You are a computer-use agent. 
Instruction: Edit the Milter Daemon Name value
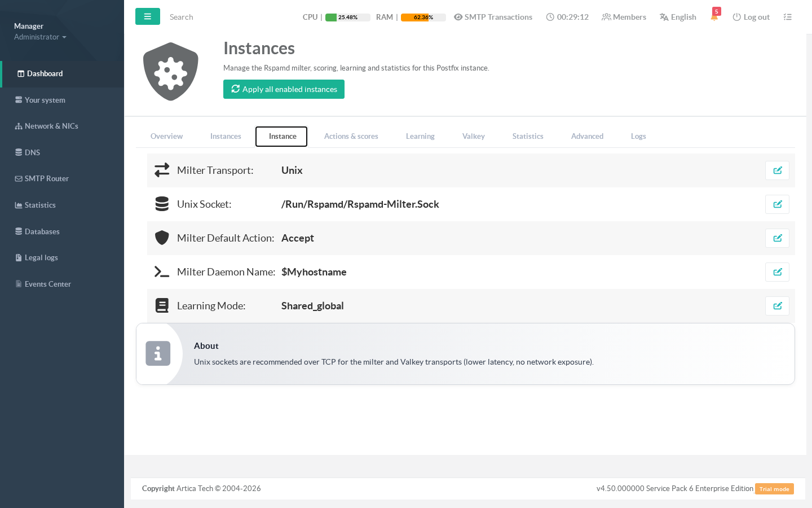click(x=777, y=272)
